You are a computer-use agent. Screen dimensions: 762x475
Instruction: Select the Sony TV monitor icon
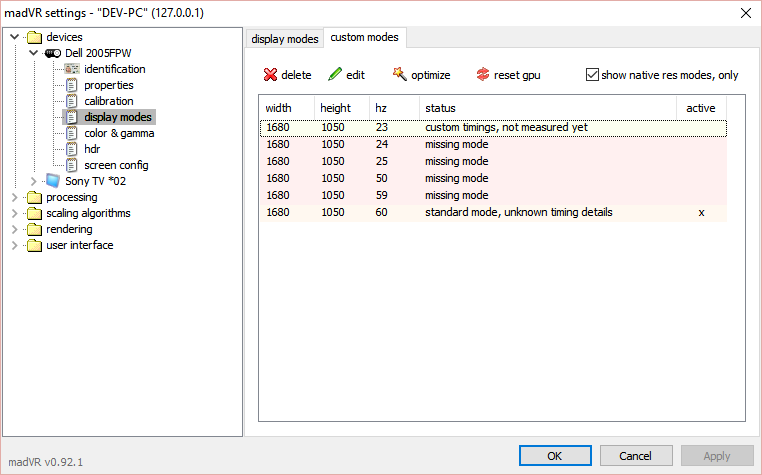(x=53, y=181)
